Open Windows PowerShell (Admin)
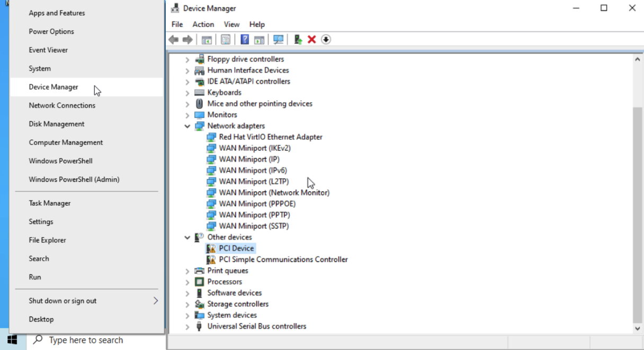 tap(74, 179)
